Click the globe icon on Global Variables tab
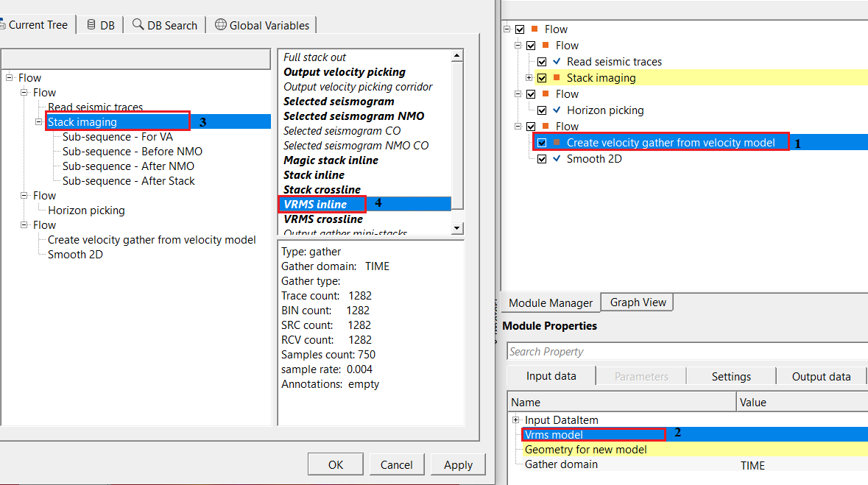Viewport: 868px width, 485px height. pos(220,24)
